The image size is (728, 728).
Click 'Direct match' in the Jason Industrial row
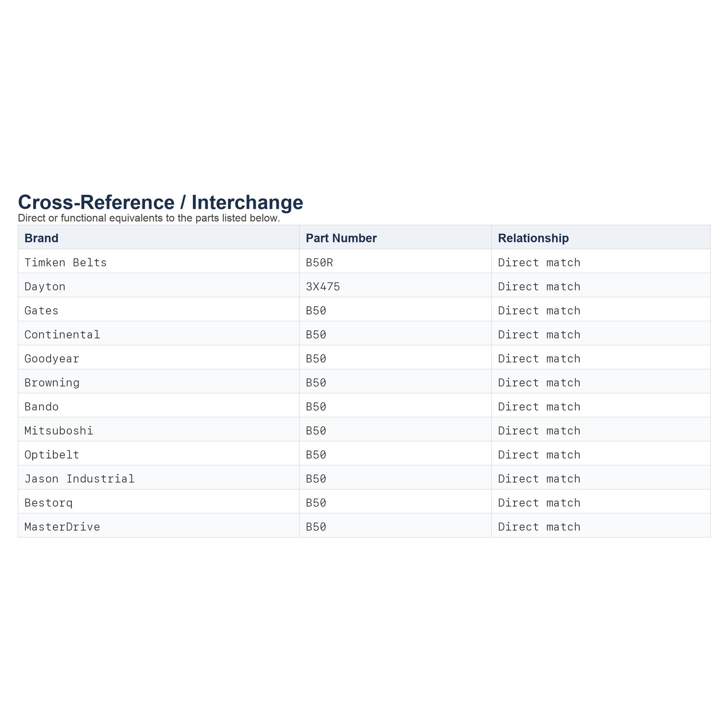pyautogui.click(x=539, y=479)
